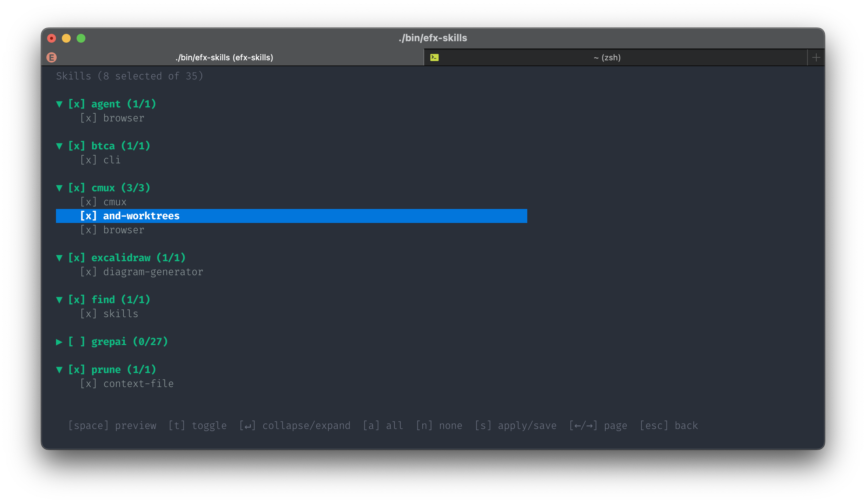This screenshot has height=504, width=866.
Task: Toggle the empty grepai group checkbox
Action: [x=77, y=342]
